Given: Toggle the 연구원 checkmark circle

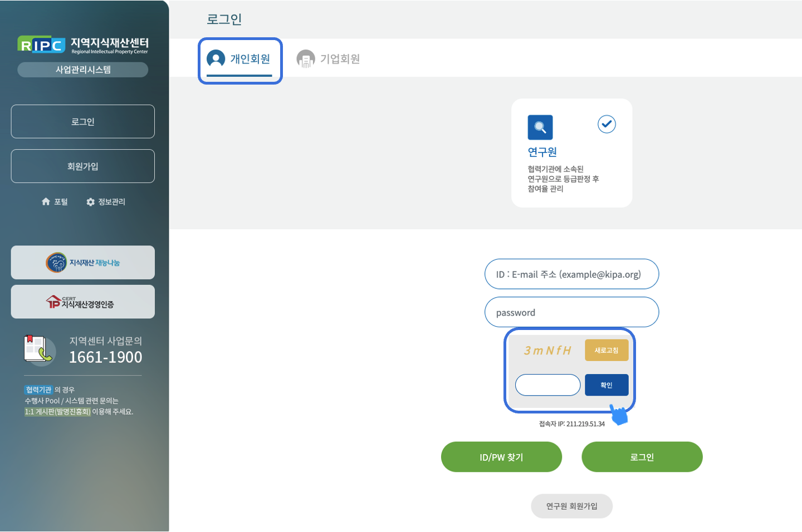Looking at the screenshot, I should click(607, 124).
